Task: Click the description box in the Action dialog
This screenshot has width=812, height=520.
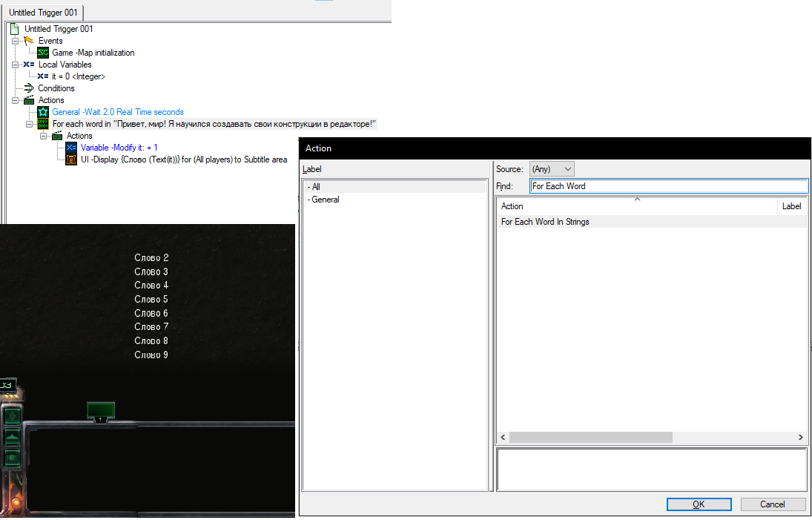Action: [x=652, y=470]
